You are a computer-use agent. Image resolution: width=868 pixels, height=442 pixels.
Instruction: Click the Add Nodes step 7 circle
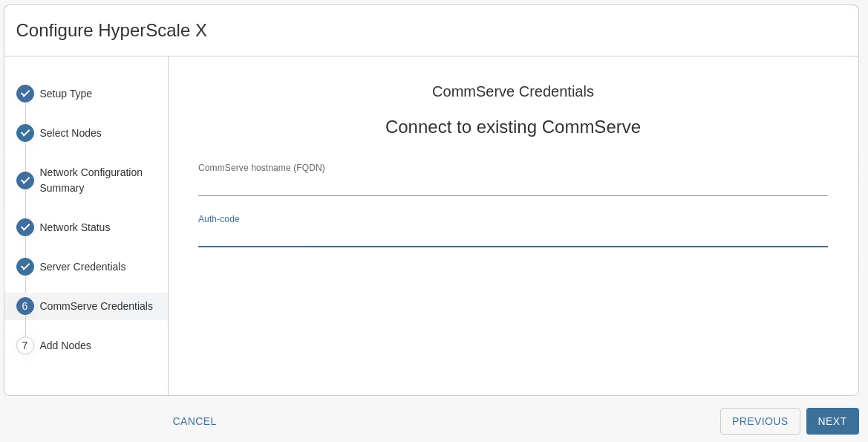(x=25, y=345)
